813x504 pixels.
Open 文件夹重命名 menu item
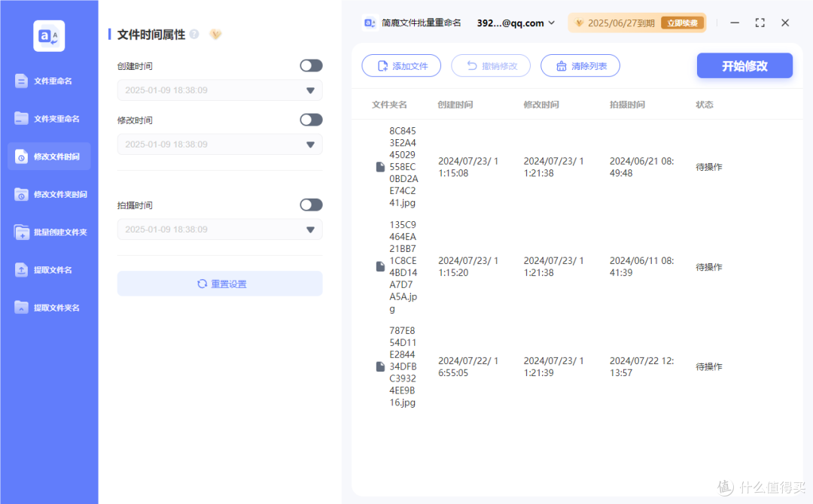click(49, 119)
